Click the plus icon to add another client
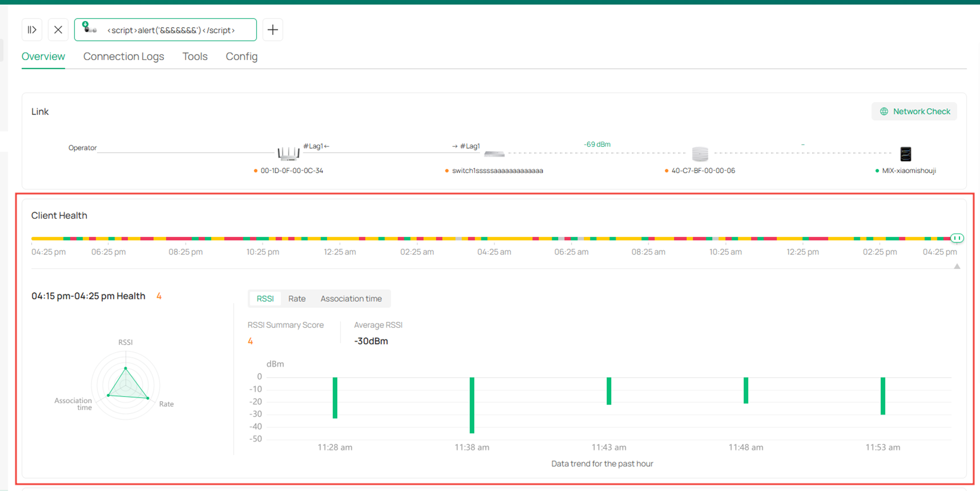This screenshot has width=980, height=491. [272, 30]
